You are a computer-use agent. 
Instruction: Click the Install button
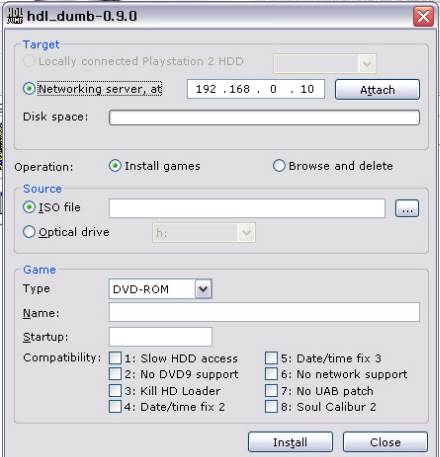(x=290, y=442)
